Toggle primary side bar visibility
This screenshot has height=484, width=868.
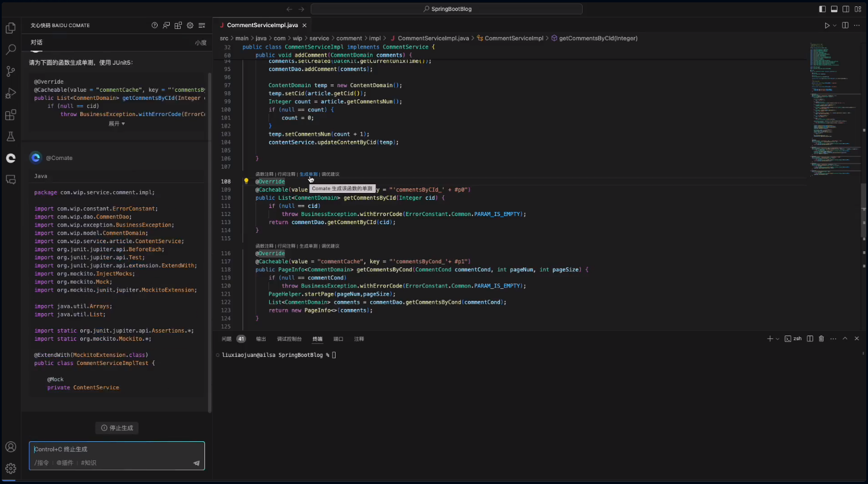(822, 9)
